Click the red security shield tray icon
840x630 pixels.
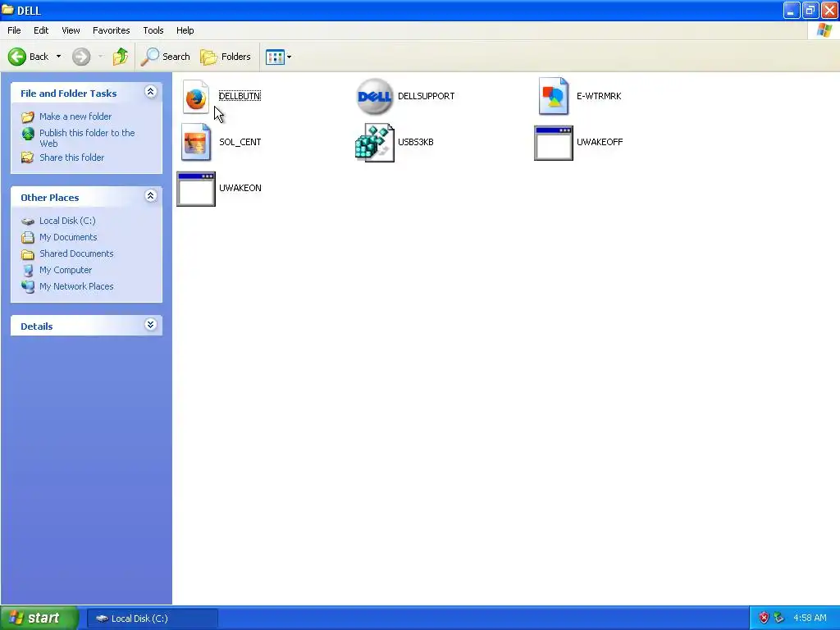764,619
